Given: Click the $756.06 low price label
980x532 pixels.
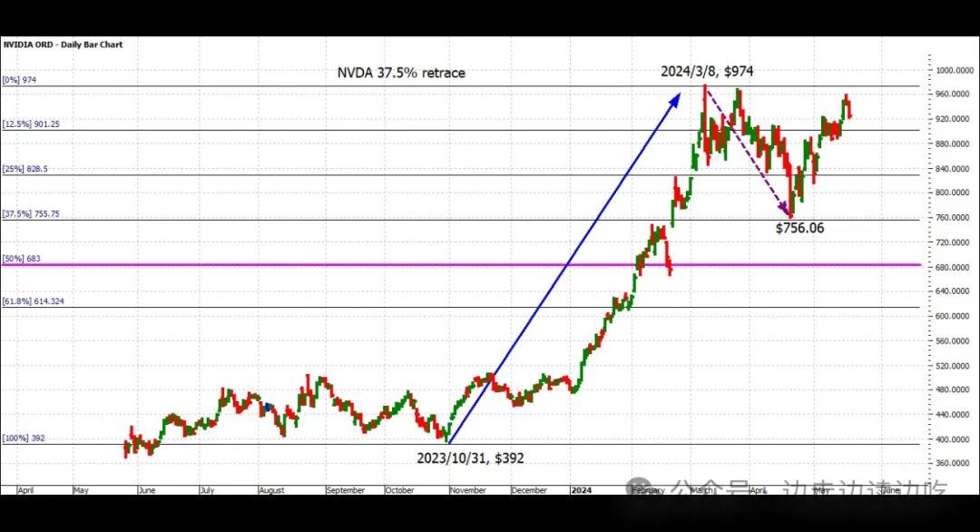Looking at the screenshot, I should [799, 228].
